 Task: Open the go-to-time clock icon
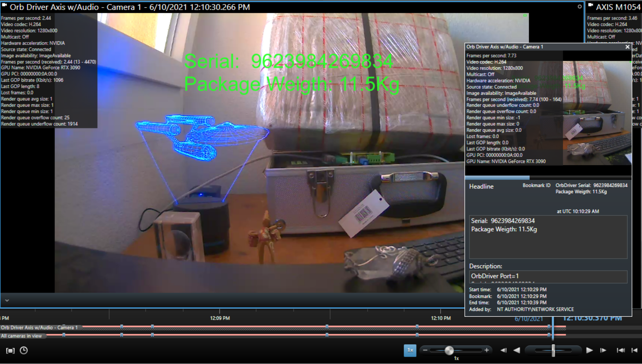[x=24, y=350]
